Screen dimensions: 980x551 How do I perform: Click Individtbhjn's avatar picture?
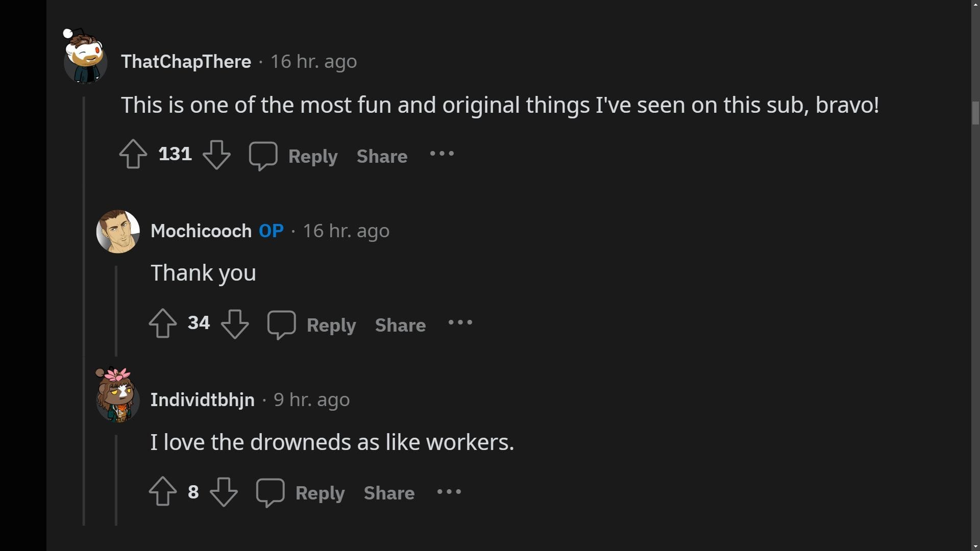[117, 399]
